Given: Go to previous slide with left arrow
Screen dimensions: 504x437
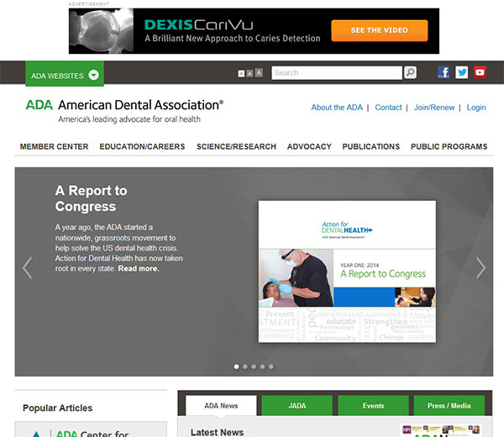Looking at the screenshot, I should [27, 268].
